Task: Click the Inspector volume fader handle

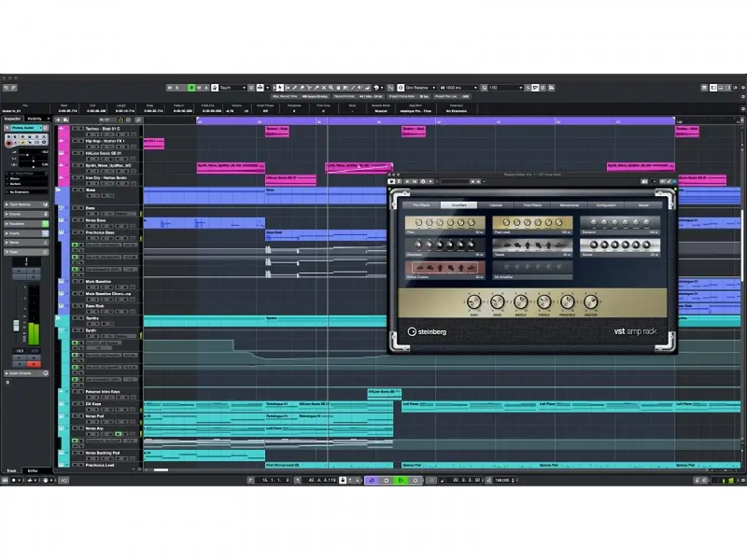Action: click(x=16, y=325)
